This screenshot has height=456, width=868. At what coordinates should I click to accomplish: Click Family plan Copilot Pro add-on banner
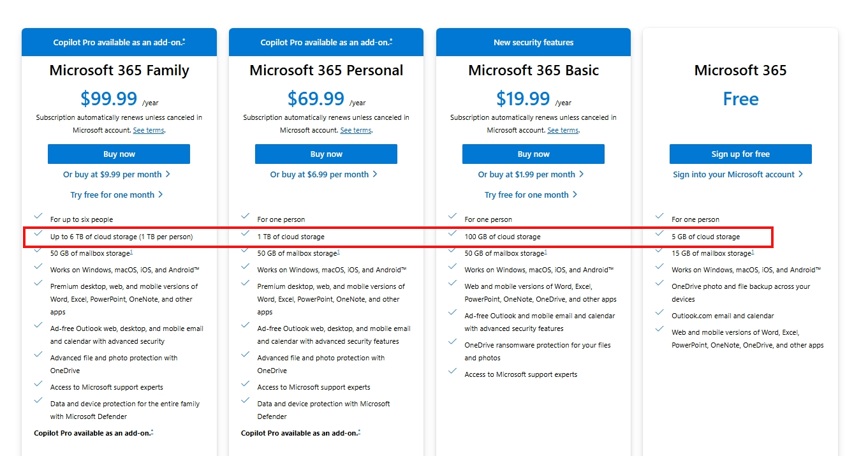(119, 42)
